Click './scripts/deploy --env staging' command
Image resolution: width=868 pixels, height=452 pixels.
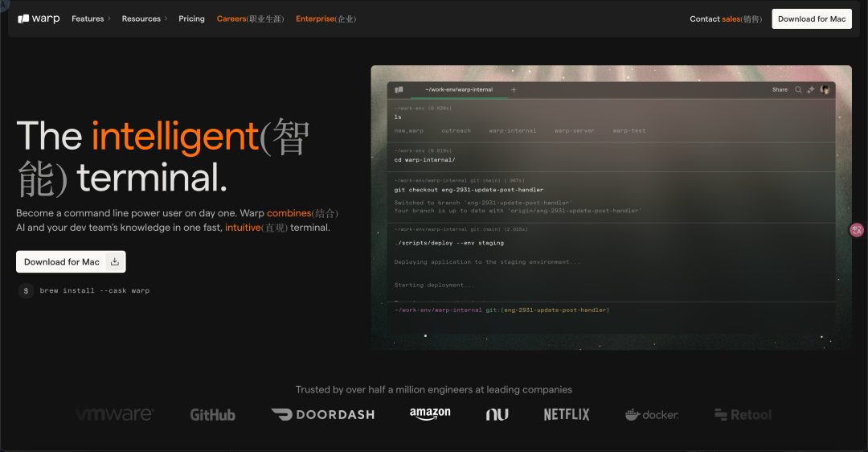coord(449,243)
